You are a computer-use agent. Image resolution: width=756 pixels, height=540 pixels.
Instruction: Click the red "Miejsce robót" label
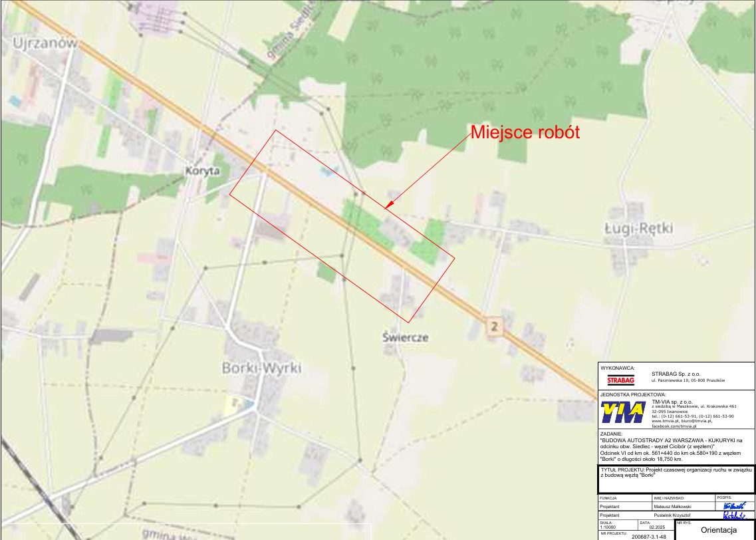coord(525,132)
